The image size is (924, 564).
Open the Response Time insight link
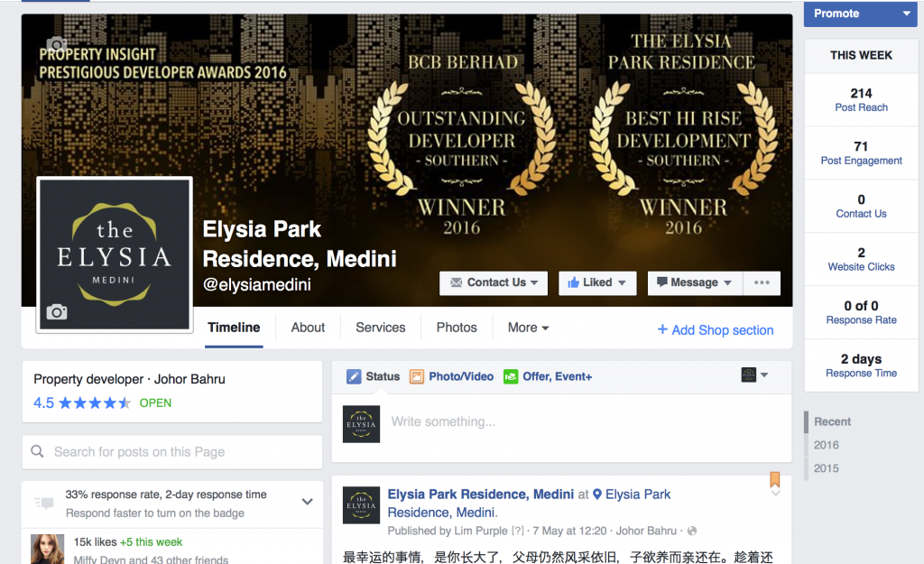point(861,373)
